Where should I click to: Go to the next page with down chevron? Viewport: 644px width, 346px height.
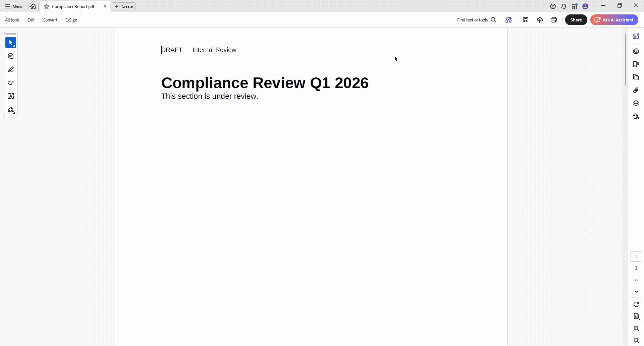[x=636, y=292]
